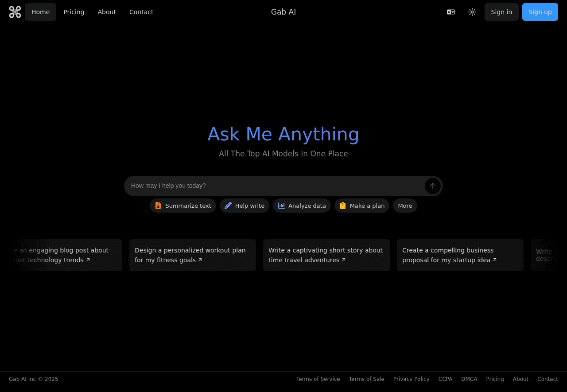Viewport: 567px width, 392px height.
Task: Open the Pricing menu item in header
Action: [x=74, y=12]
